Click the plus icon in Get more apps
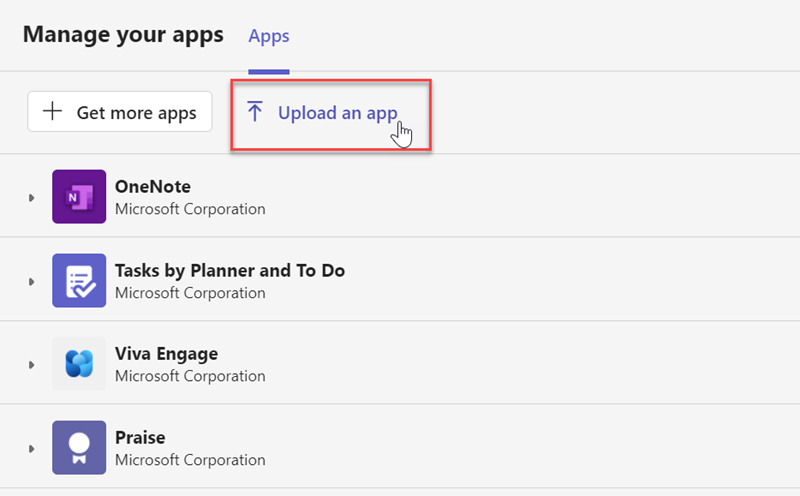 52,111
